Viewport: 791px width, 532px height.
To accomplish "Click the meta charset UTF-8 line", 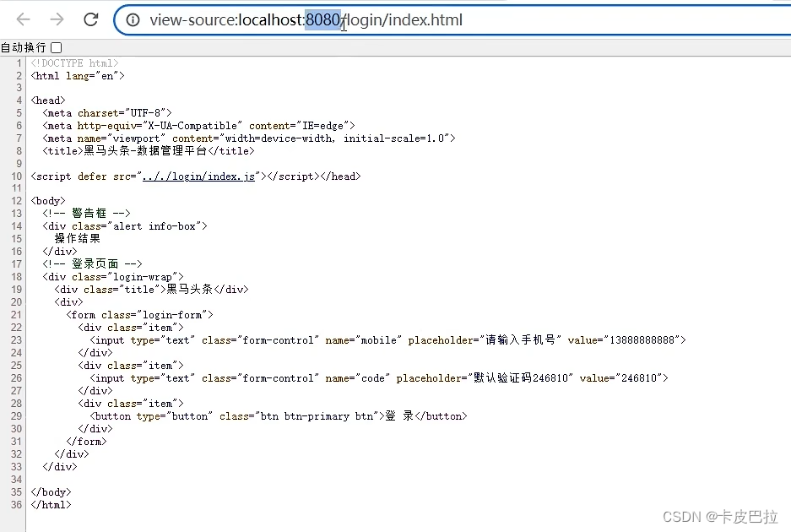I will (107, 113).
